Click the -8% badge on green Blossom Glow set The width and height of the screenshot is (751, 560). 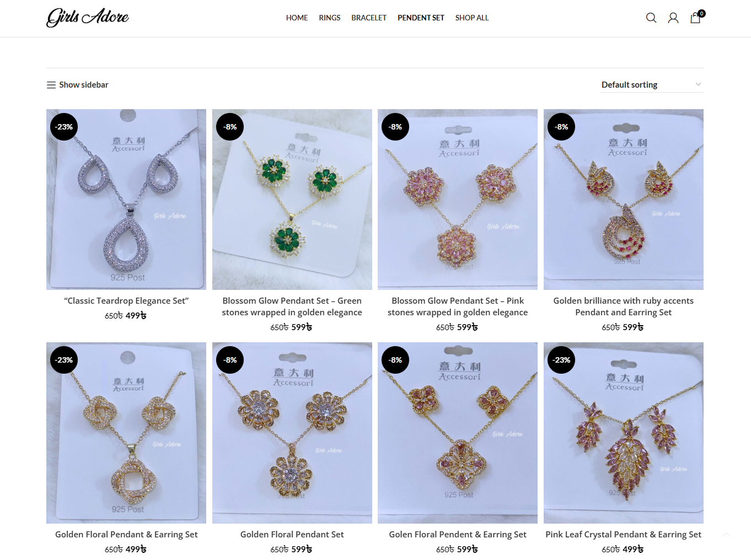tap(230, 127)
